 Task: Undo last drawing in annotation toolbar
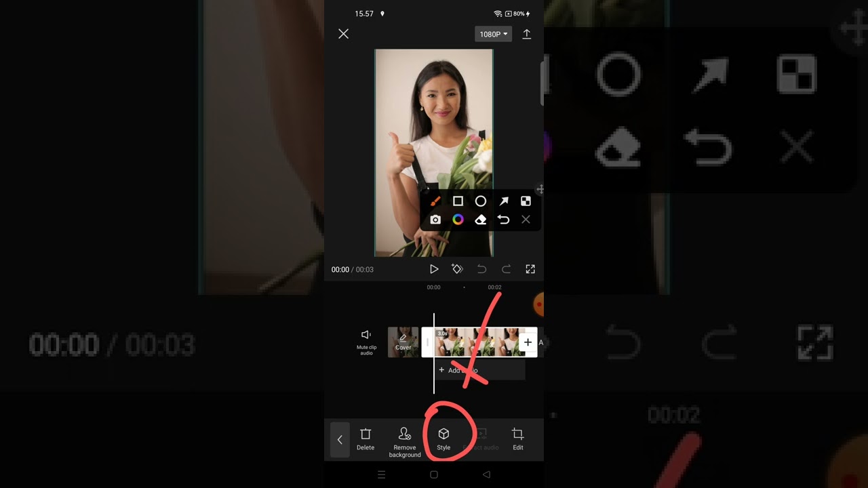503,220
